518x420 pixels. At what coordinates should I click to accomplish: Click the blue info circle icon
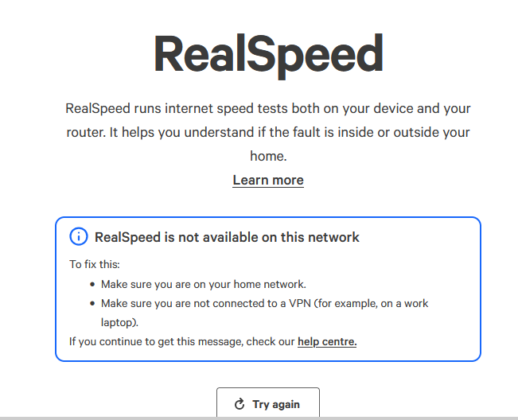pyautogui.click(x=79, y=236)
